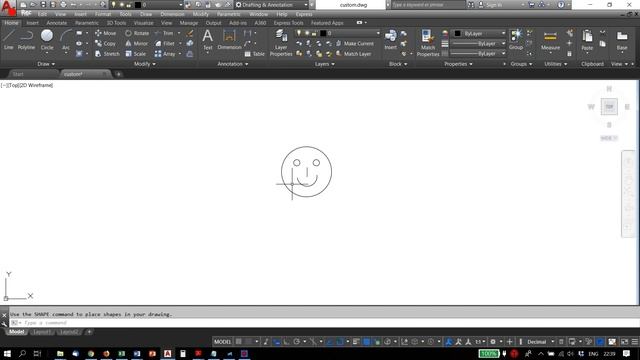Expand the Annotation panel
Screen dimensions: 640x360
233,64
